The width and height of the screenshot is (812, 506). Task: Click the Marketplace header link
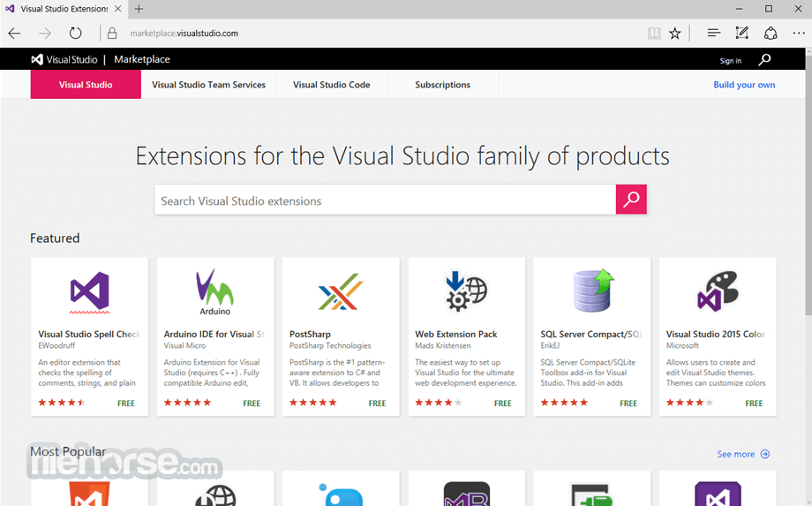pyautogui.click(x=142, y=59)
